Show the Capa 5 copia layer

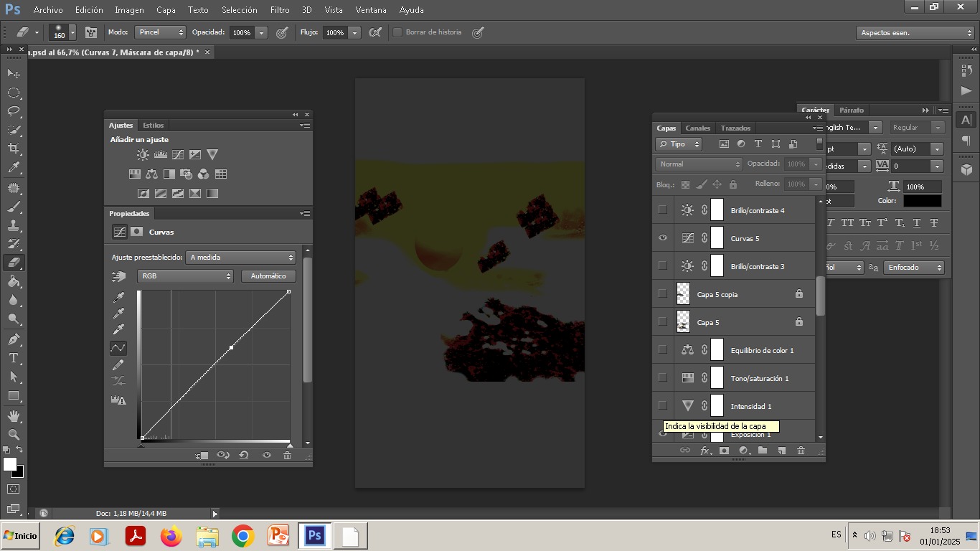663,294
